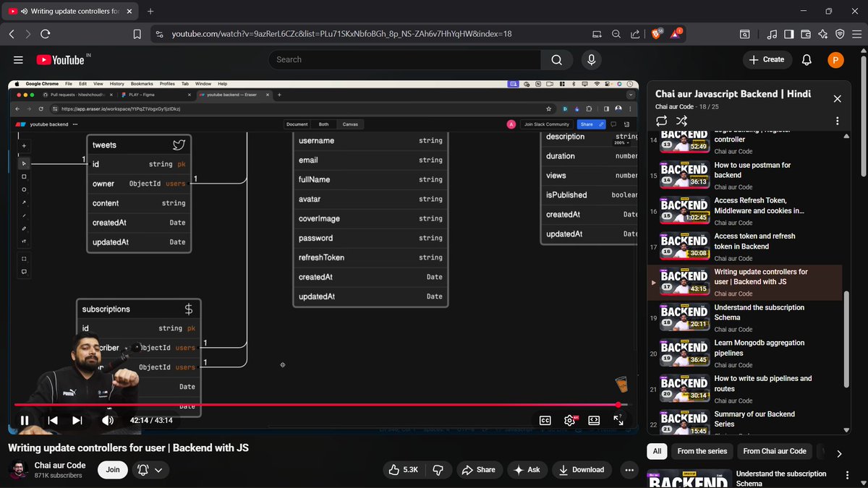This screenshot has height=488, width=868.
Task: Open Brave Rewards triangle icon
Action: (676, 34)
